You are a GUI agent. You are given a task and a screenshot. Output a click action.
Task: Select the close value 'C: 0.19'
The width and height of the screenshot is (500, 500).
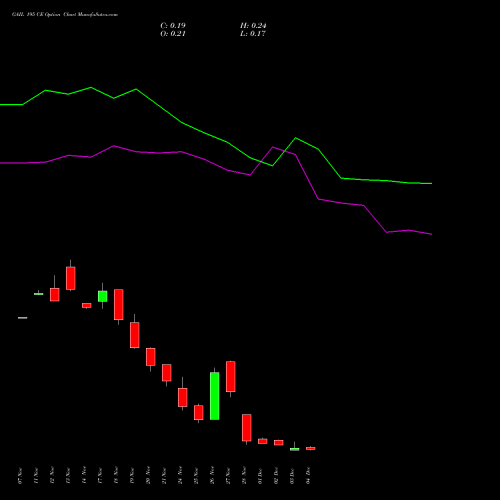(173, 26)
